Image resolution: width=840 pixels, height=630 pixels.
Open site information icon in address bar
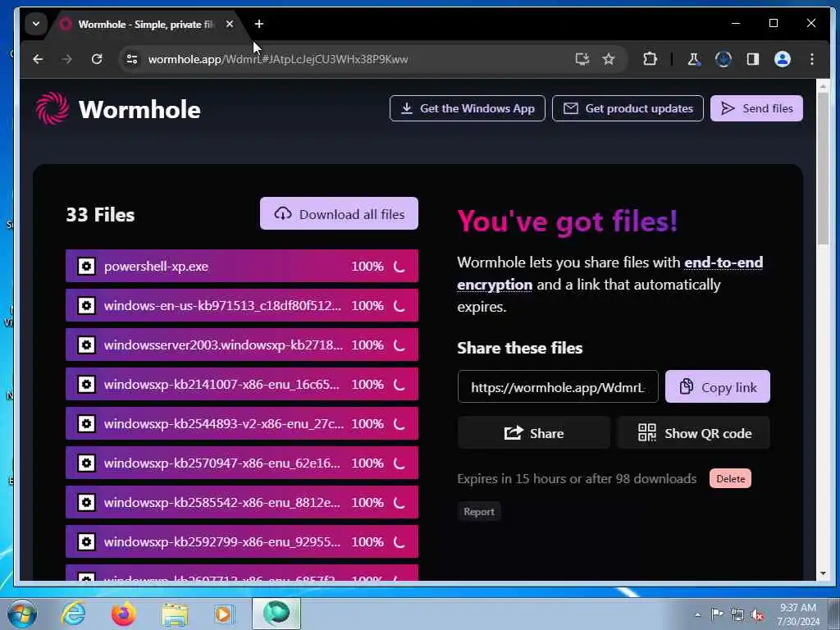[x=132, y=59]
